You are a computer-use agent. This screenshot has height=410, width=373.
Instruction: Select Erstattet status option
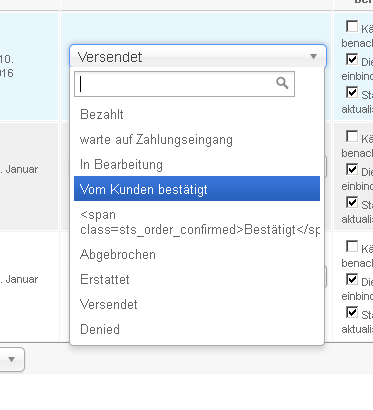tap(197, 279)
